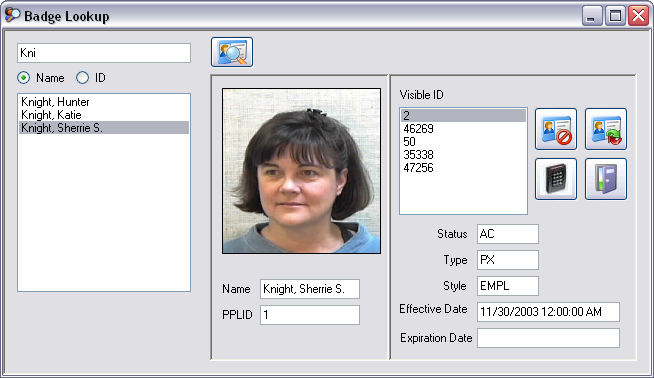Click the disable badge icon with red circle
The width and height of the screenshot is (654, 378).
tap(556, 129)
